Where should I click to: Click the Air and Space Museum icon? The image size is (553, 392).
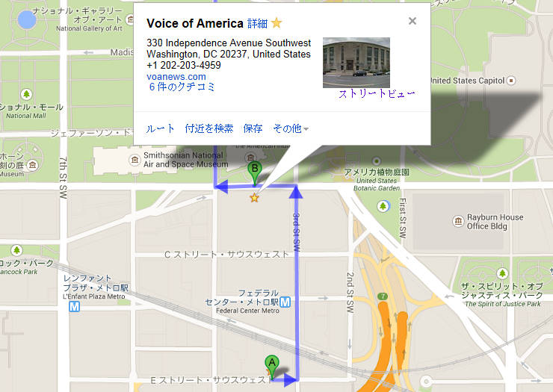tap(135, 160)
